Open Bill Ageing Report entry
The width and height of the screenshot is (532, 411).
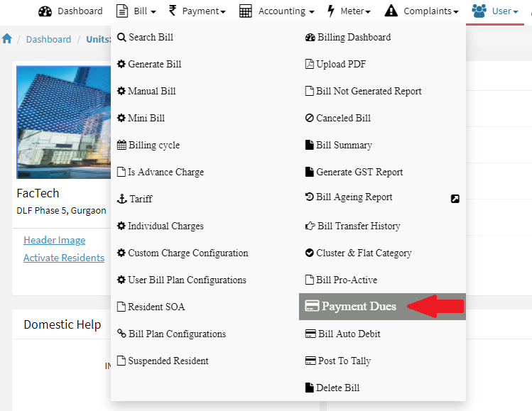(349, 197)
